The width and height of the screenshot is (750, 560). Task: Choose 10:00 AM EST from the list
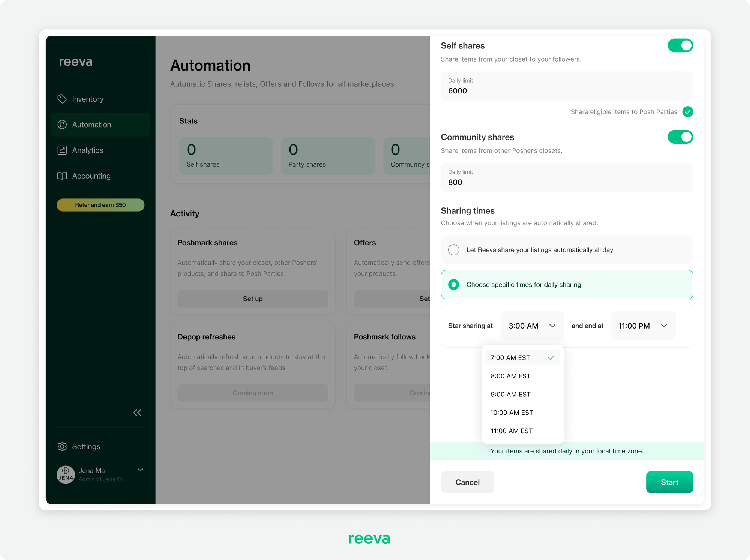pos(522,413)
